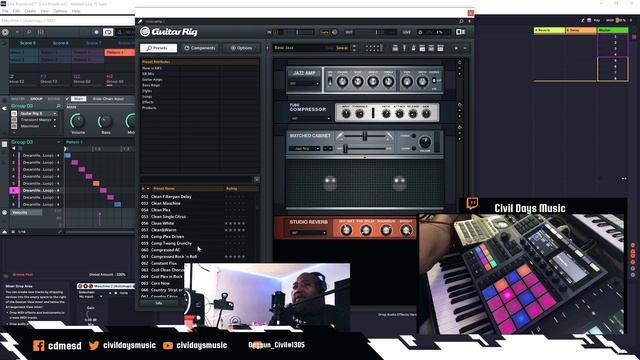Select the Products preset attribute
The width and height of the screenshot is (640, 360).
pyautogui.click(x=149, y=108)
